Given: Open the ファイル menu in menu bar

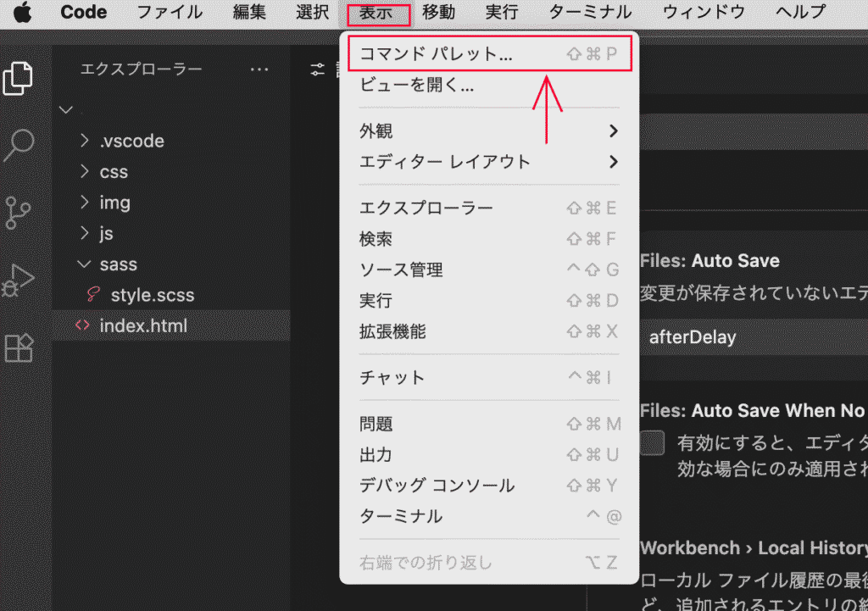Looking at the screenshot, I should click(170, 13).
